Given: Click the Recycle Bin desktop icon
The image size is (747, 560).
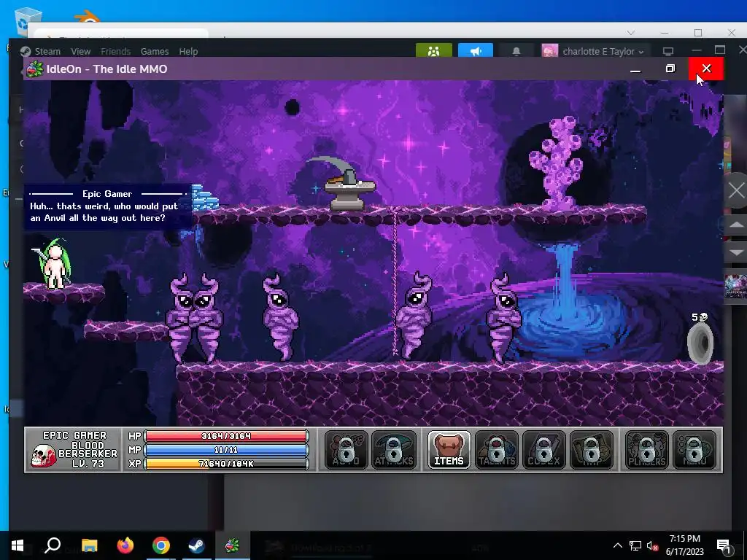Looking at the screenshot, I should 28,21.
